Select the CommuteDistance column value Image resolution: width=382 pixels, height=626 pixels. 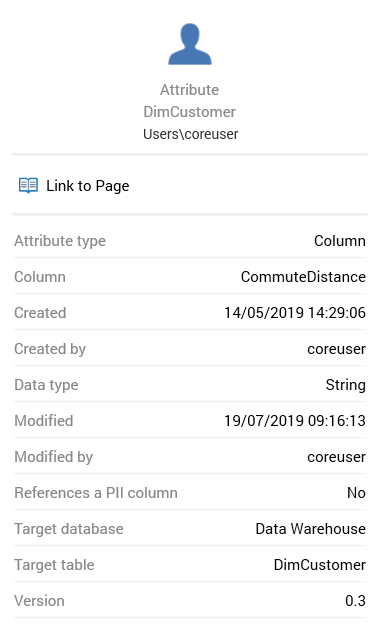(303, 277)
